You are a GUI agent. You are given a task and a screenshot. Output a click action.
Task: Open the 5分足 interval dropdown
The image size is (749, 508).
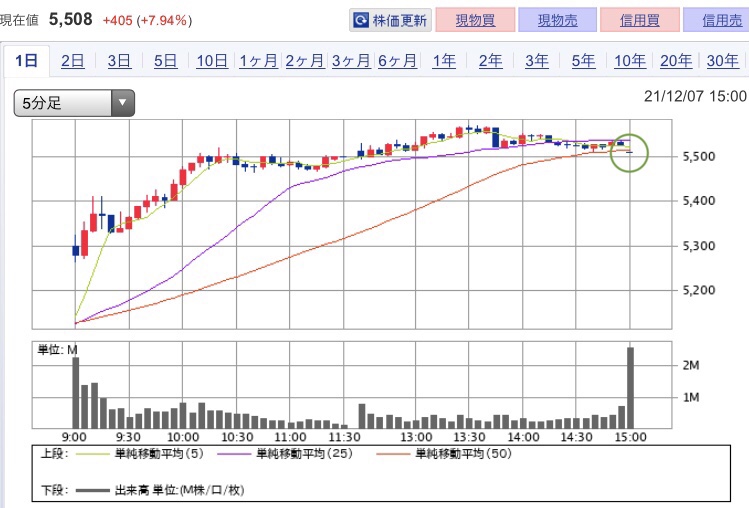pyautogui.click(x=74, y=103)
